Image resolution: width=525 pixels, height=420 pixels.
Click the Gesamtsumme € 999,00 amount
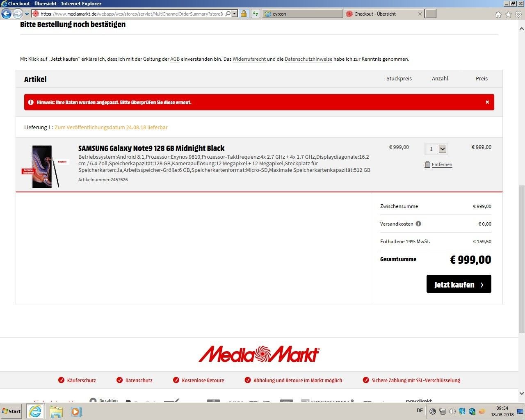[470, 260]
